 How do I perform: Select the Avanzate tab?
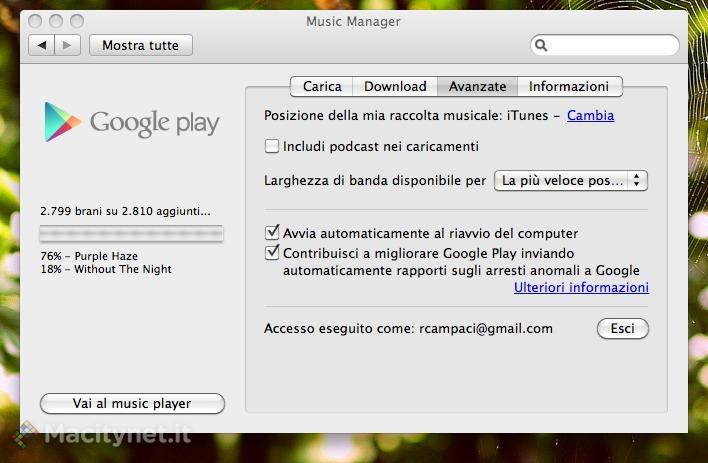coord(477,86)
